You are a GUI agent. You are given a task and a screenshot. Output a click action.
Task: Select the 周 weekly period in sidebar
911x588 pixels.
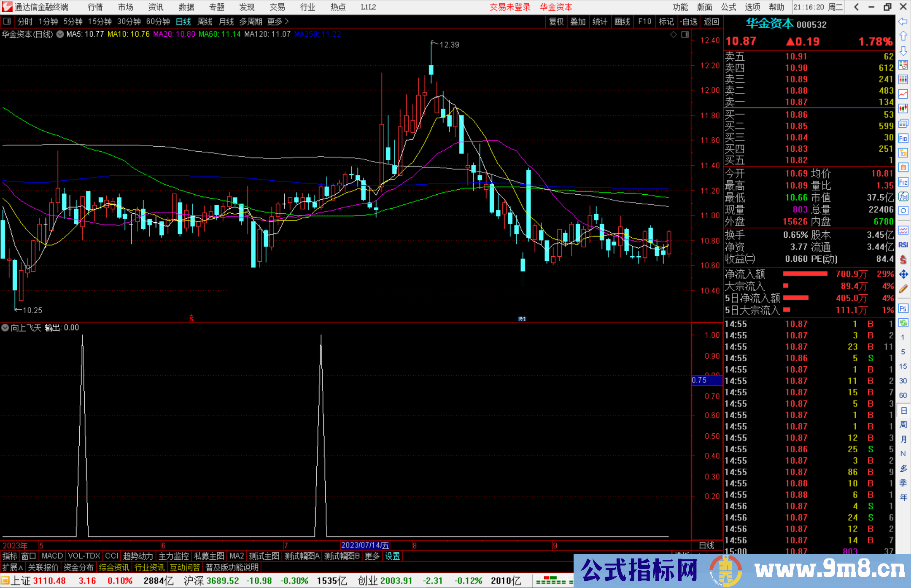tap(903, 424)
